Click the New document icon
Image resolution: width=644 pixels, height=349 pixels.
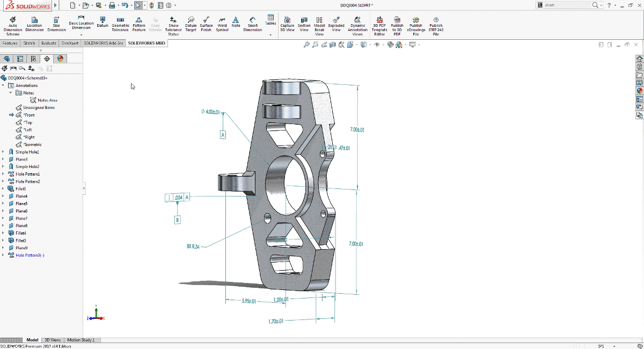(73, 5)
